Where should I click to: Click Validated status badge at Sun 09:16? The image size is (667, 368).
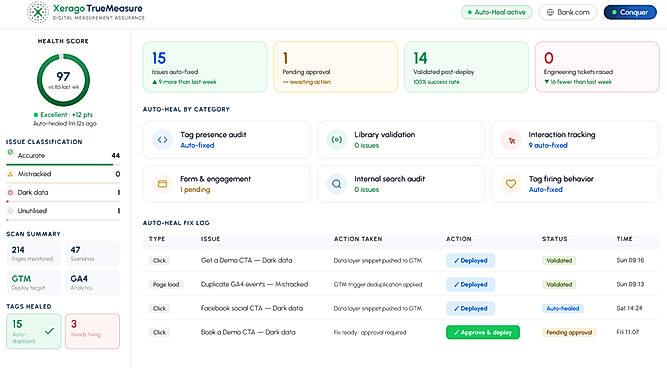click(559, 260)
